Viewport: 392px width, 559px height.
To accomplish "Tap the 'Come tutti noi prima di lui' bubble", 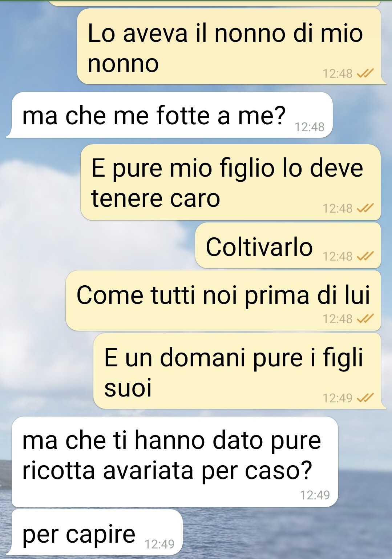I will coord(223,301).
